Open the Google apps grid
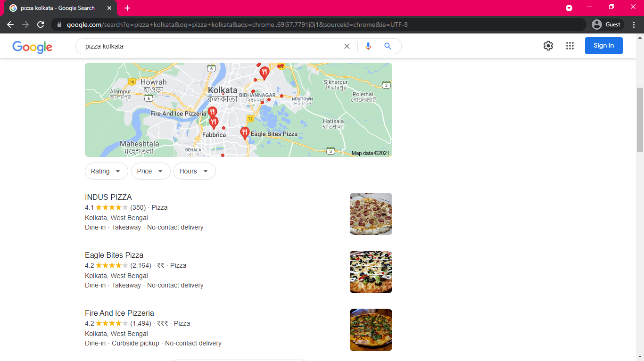The height and width of the screenshot is (361, 644). 570,46
